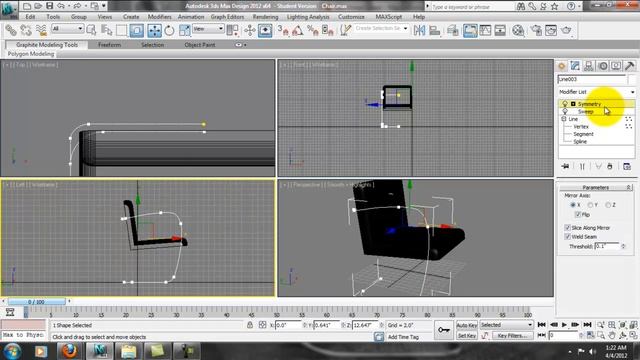Viewport: 640px width, 360px height.
Task: Select the Z mirror axis radio
Action: 608,205
